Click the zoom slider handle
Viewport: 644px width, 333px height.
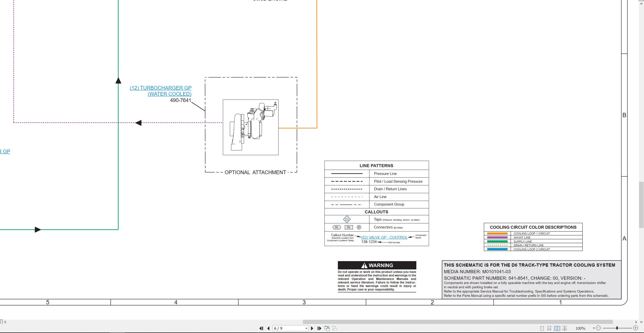(617, 328)
